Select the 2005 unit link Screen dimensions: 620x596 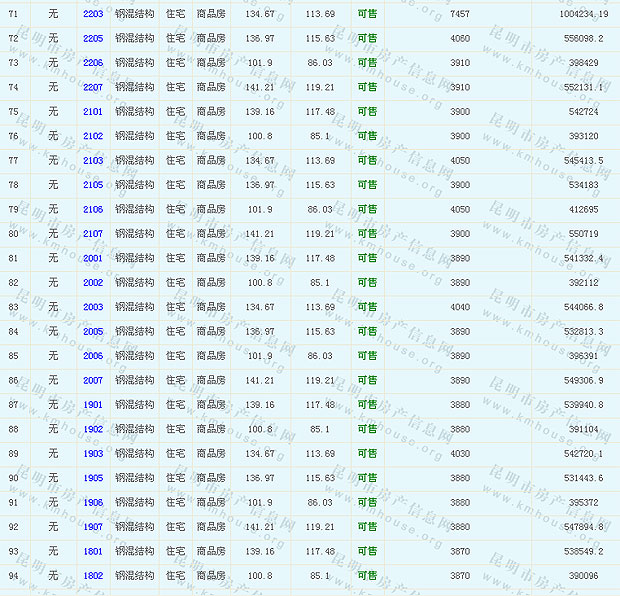point(93,331)
